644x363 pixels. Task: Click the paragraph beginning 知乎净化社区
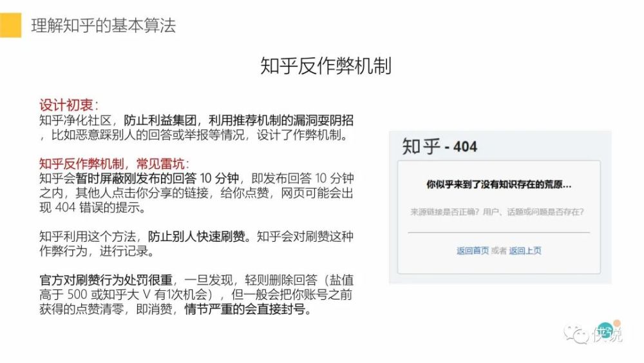tap(196, 128)
